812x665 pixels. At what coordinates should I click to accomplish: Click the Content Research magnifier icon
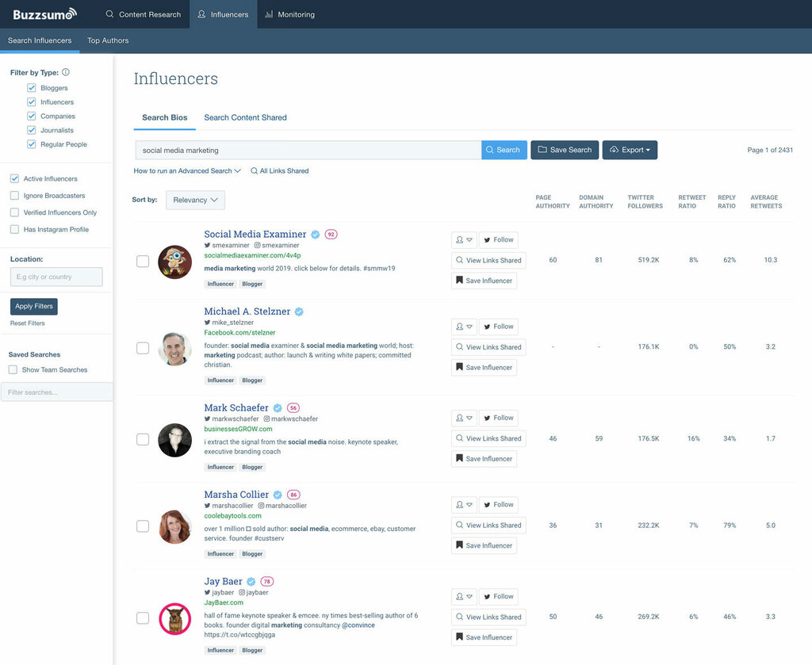(x=112, y=13)
